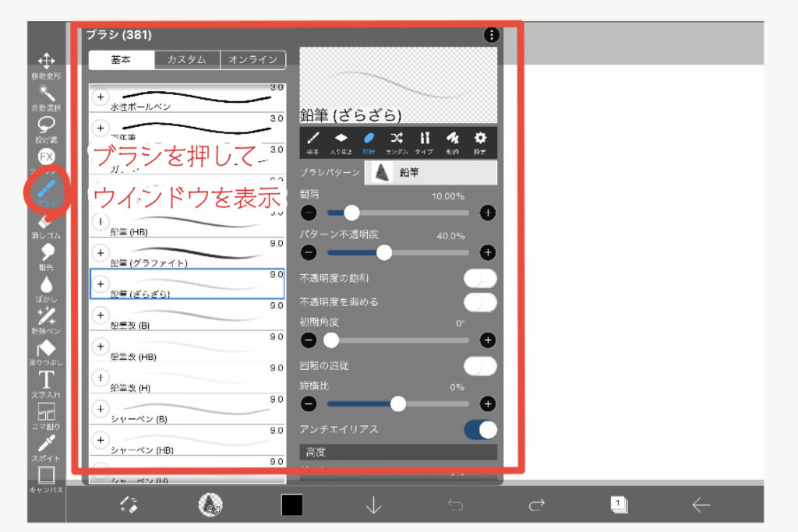Open the brush panel overflow menu
Viewport: 798px width, 532px height.
click(x=491, y=33)
